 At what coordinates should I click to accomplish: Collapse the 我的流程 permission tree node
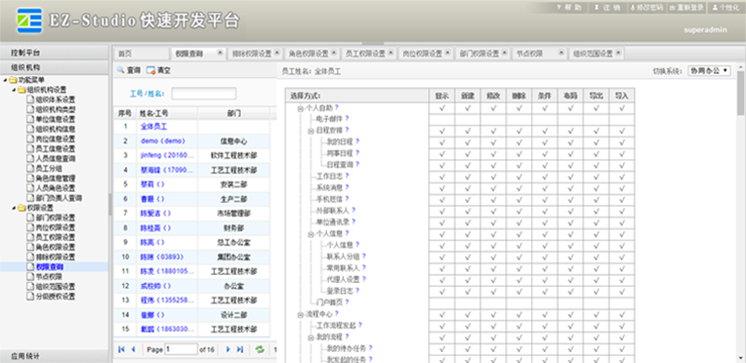click(311, 337)
